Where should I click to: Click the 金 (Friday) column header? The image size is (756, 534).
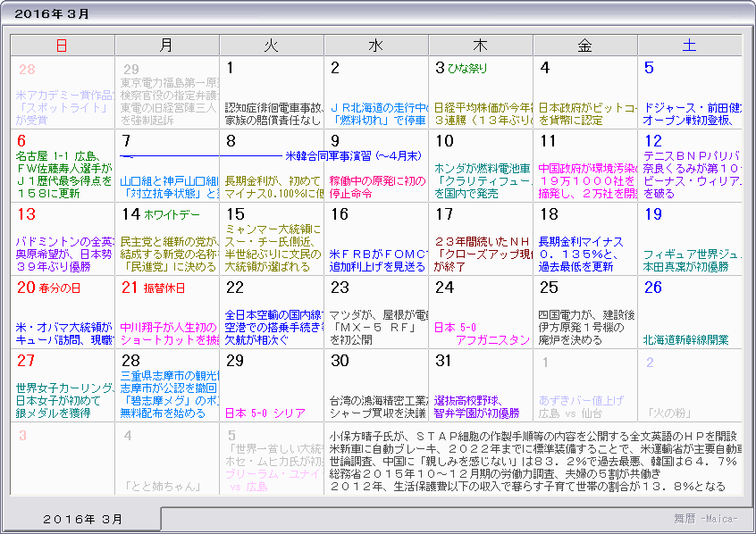pyautogui.click(x=585, y=46)
